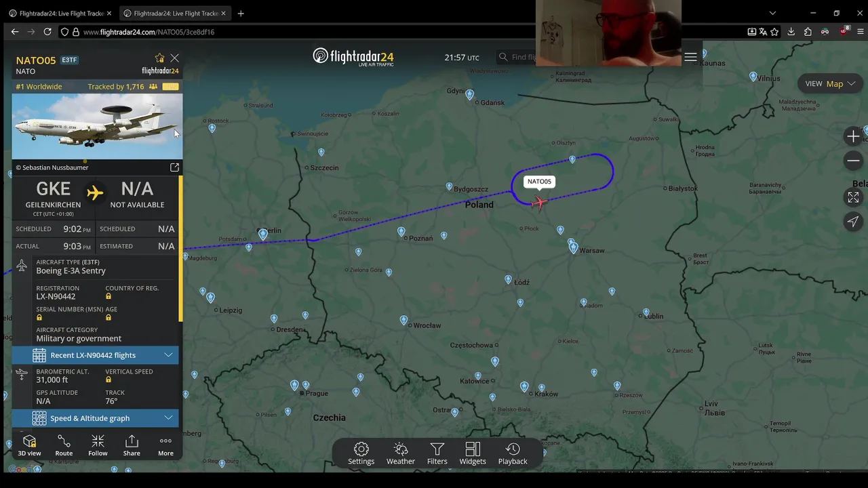868x488 pixels.
Task: Click the Follow aircraft button
Action: pyautogui.click(x=98, y=445)
